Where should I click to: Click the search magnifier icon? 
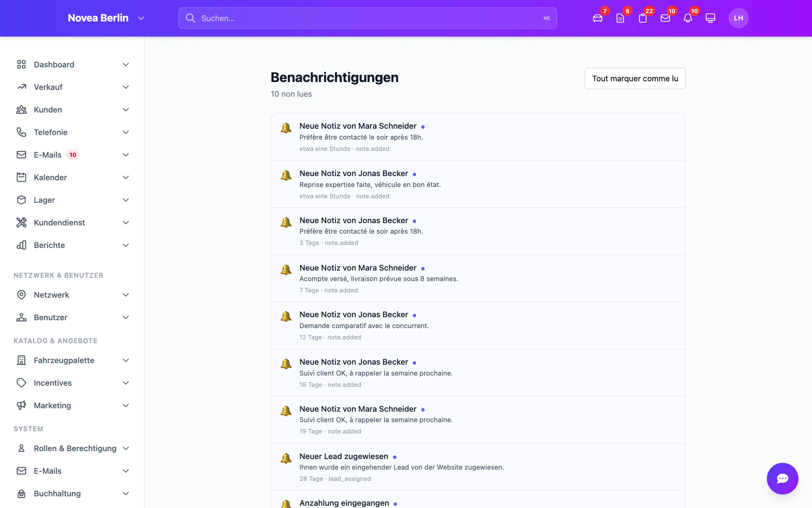point(191,18)
